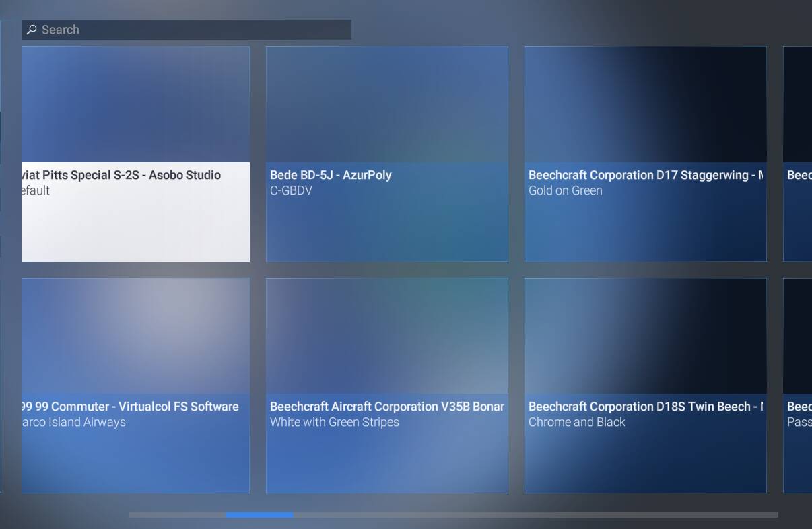Select the Beechcraft D18S Twin Beech card
The image size is (812, 529).
pyautogui.click(x=646, y=386)
